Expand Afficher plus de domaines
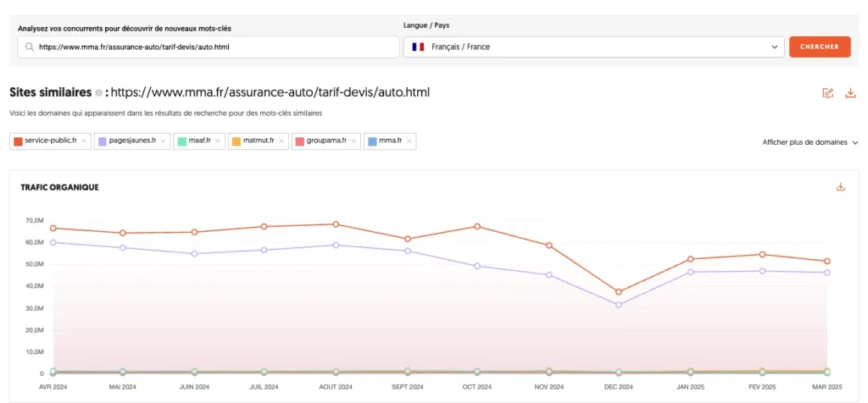The width and height of the screenshot is (868, 403). [x=810, y=142]
